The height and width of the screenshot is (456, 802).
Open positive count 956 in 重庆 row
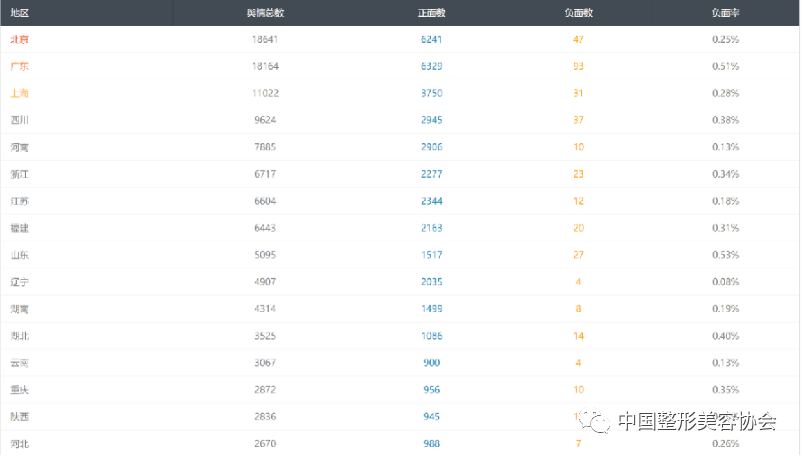click(x=431, y=390)
